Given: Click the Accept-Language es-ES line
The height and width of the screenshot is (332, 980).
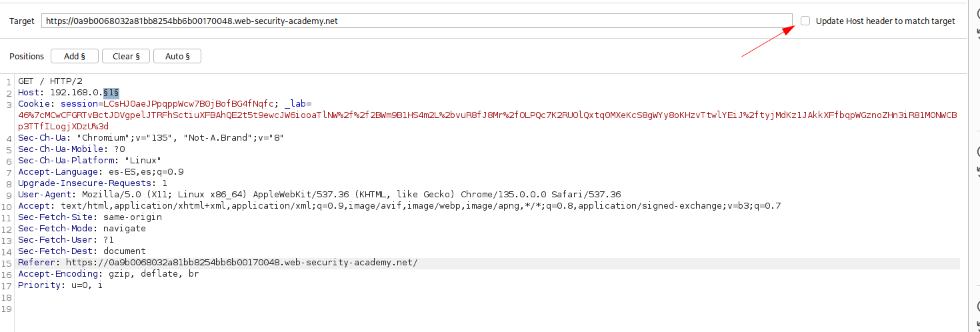Looking at the screenshot, I should [x=101, y=171].
